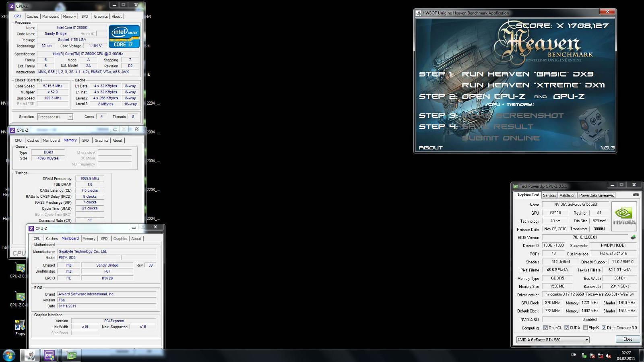Click Submit Online in Heaven launcher
644x362 pixels.
coord(500,138)
